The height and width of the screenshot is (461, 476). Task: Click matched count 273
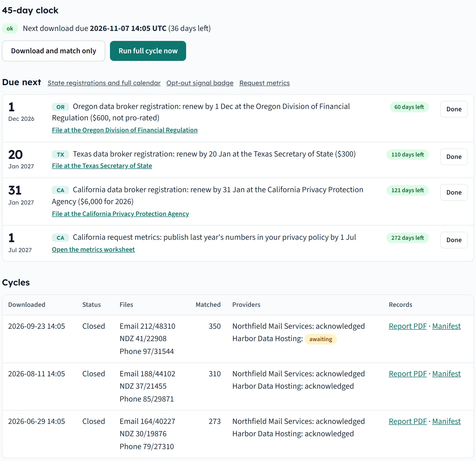coord(214,421)
